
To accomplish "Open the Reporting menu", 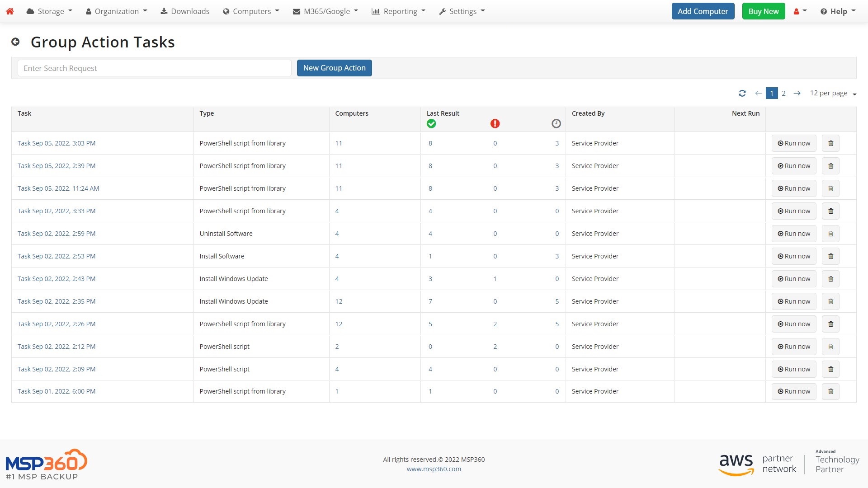I will point(399,11).
